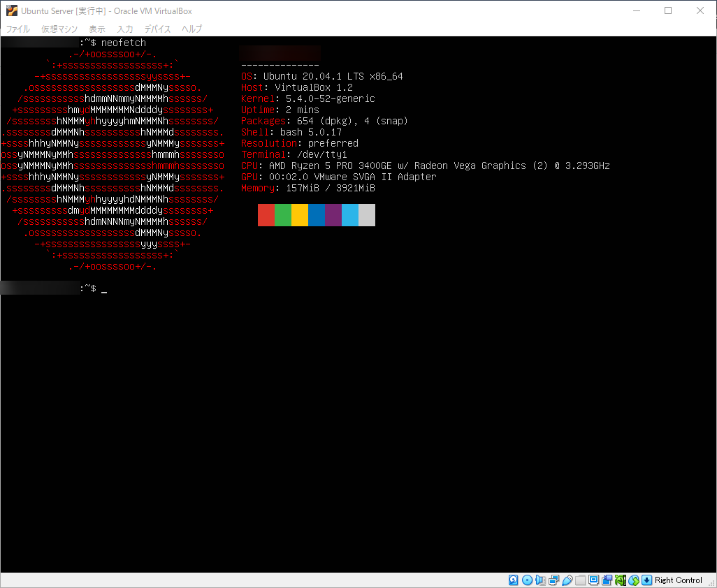Click the Right Control host key label
The image size is (717, 588).
678,580
